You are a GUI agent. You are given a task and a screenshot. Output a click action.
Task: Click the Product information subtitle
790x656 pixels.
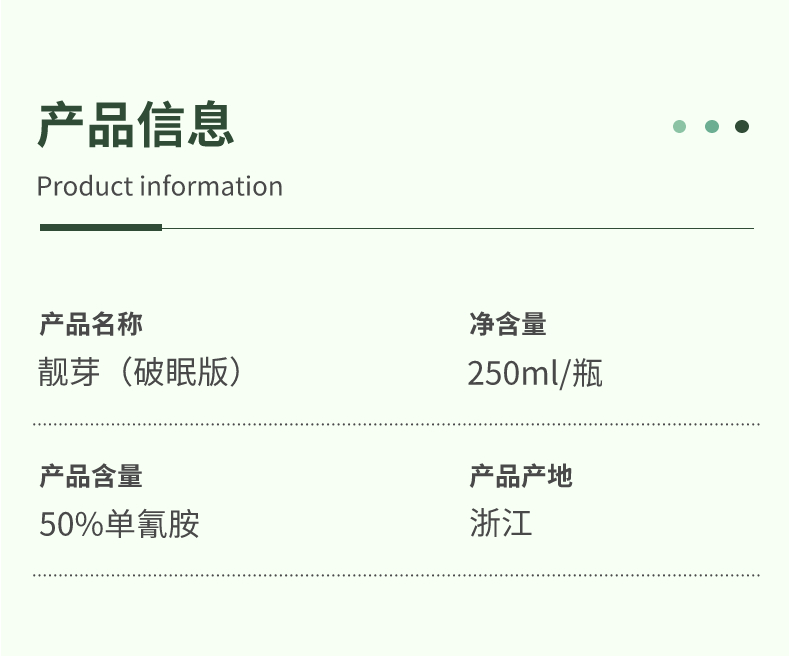point(160,187)
